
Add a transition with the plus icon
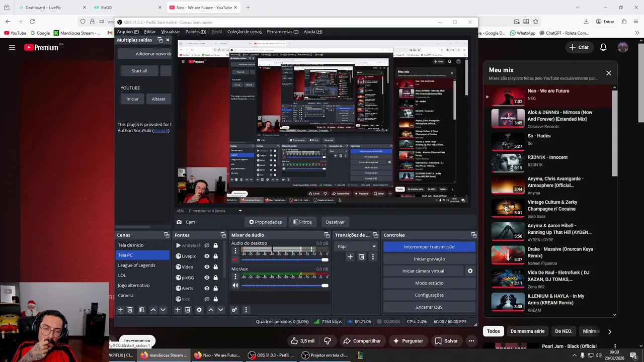click(x=350, y=257)
